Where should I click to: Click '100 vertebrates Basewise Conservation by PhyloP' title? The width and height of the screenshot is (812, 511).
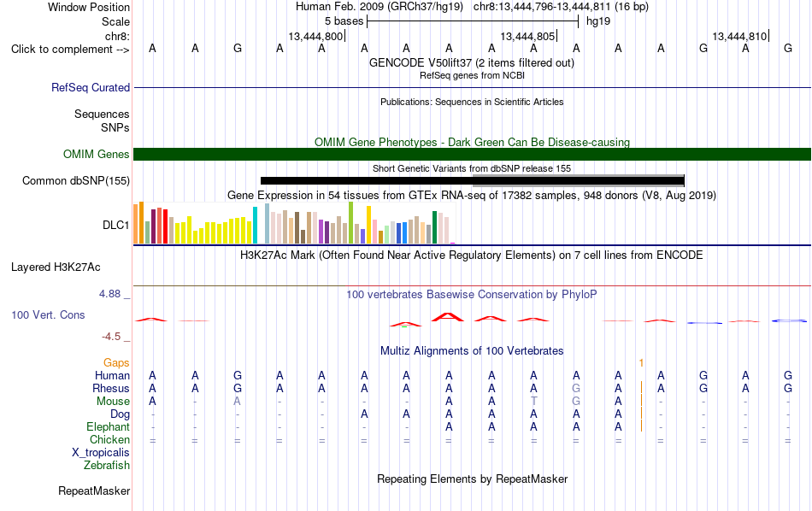point(472,295)
